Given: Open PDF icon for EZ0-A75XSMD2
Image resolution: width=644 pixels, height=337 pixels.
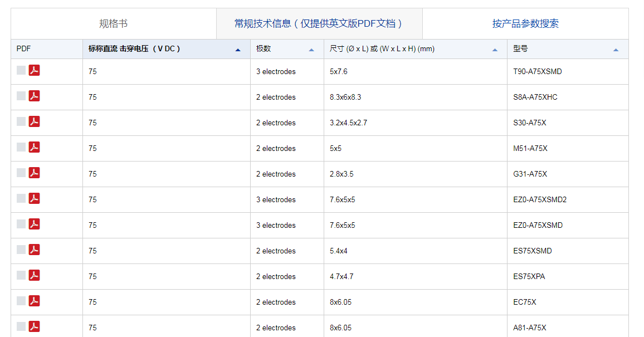Looking at the screenshot, I should [35, 199].
